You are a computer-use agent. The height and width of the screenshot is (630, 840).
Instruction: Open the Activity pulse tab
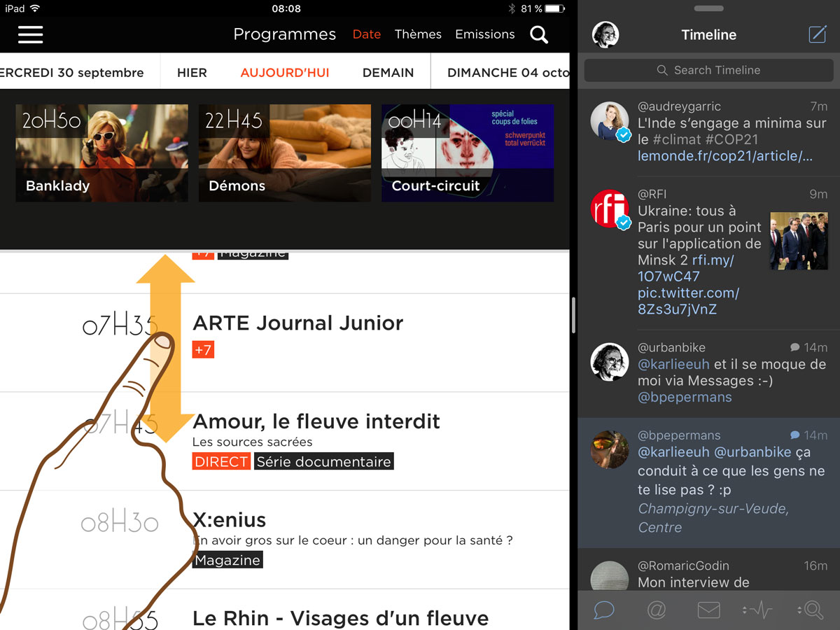(757, 610)
